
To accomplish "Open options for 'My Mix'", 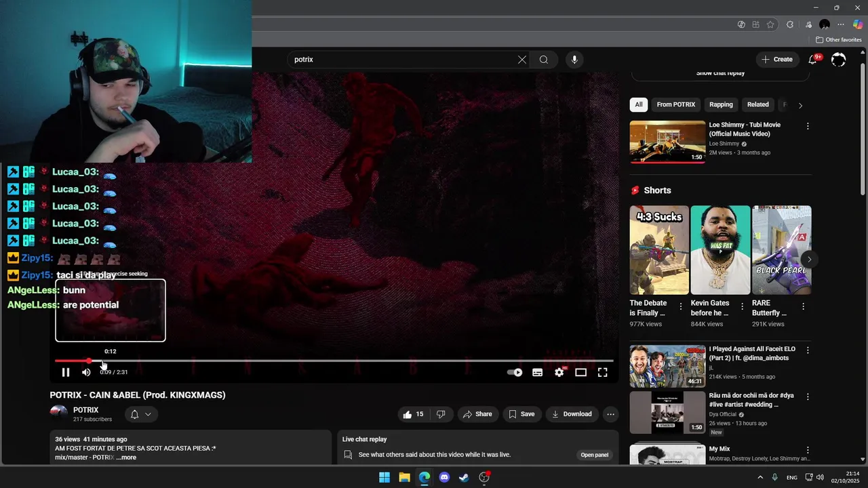I will (808, 450).
